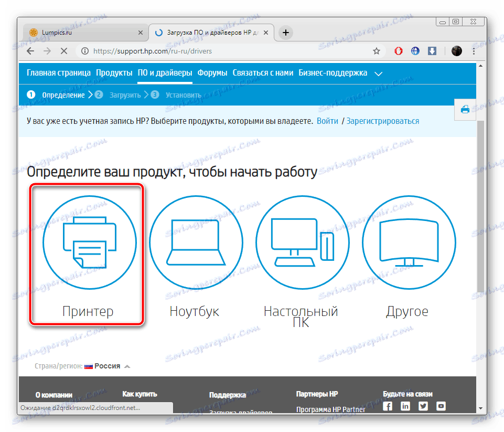Viewport: 504px width, 432px height.
Task: Go to step 3 Установить
Action: click(176, 95)
